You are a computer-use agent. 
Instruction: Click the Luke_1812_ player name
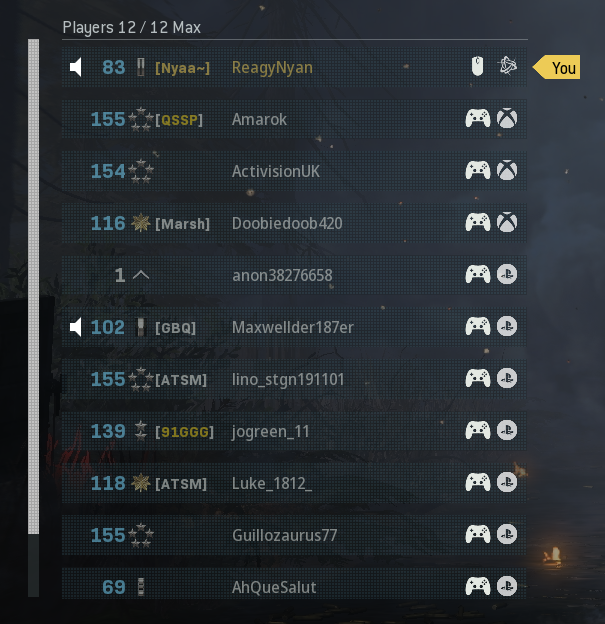coord(272,484)
